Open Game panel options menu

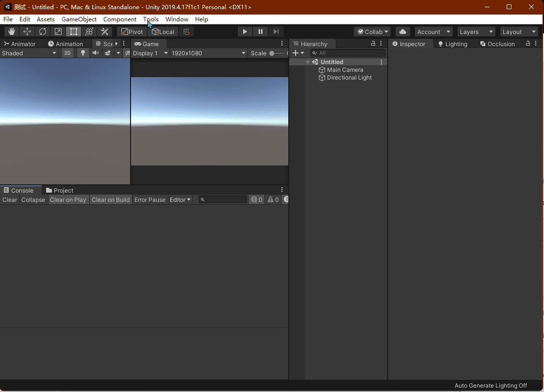point(282,43)
